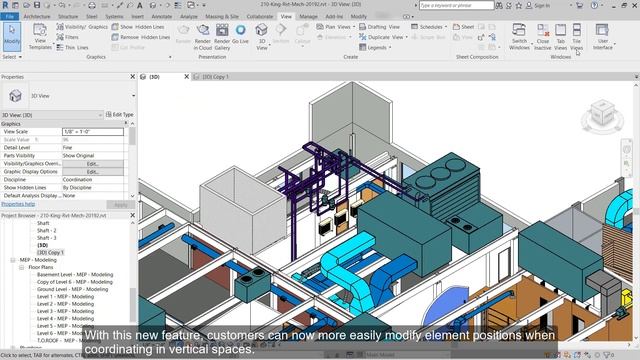The width and height of the screenshot is (640, 360).
Task: Launch Render in Cloud
Action: tap(202, 37)
